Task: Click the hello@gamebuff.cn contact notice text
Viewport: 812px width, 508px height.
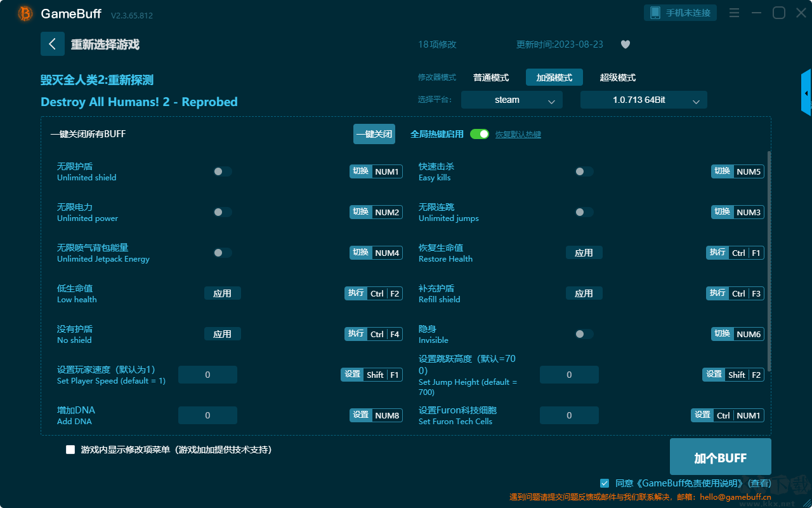Action: (641, 497)
